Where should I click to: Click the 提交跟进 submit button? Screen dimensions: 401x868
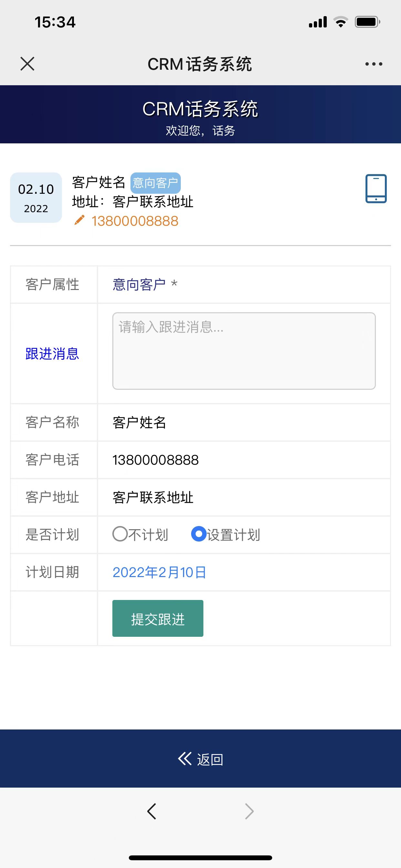point(158,618)
